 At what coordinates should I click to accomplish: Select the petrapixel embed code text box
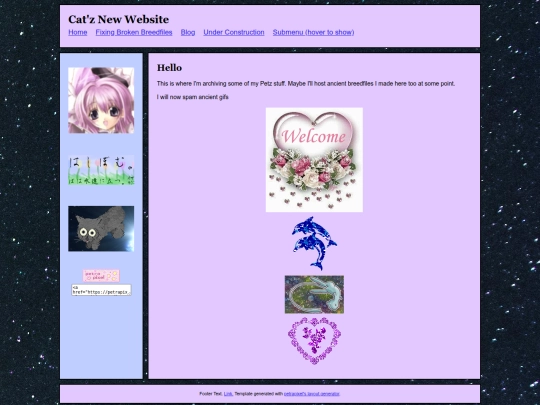point(101,290)
